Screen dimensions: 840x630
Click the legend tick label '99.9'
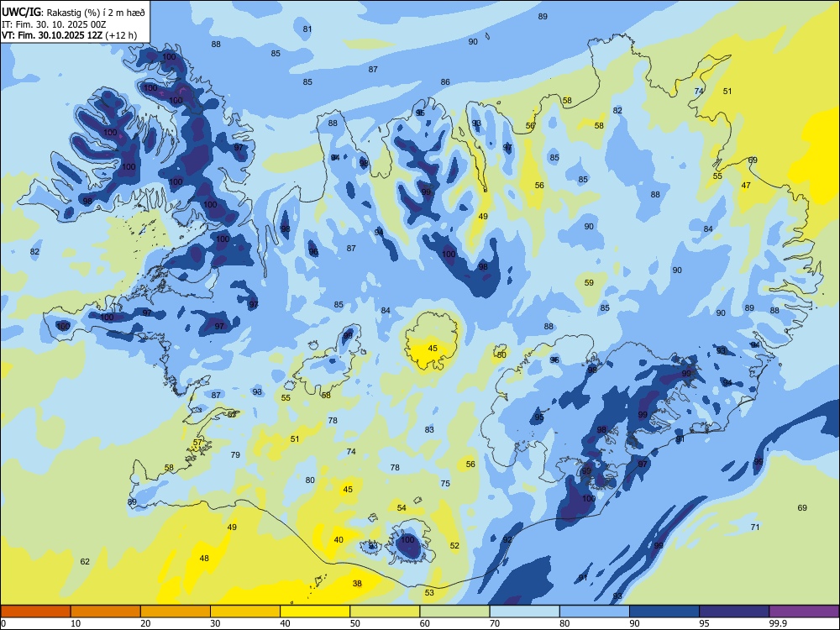click(778, 623)
